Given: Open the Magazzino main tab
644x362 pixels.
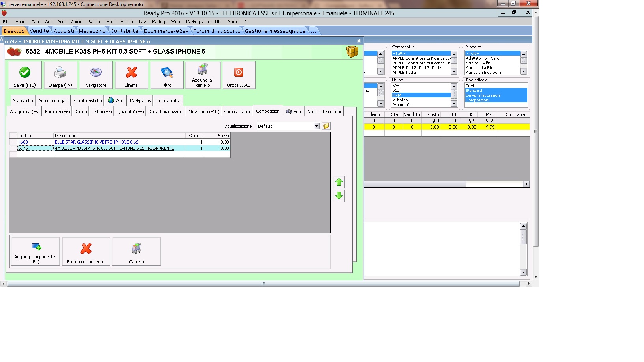Looking at the screenshot, I should coord(92,31).
